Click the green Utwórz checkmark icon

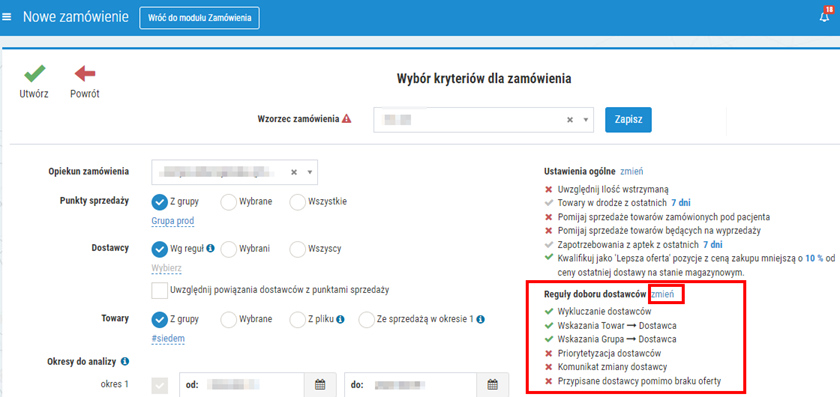(x=35, y=74)
